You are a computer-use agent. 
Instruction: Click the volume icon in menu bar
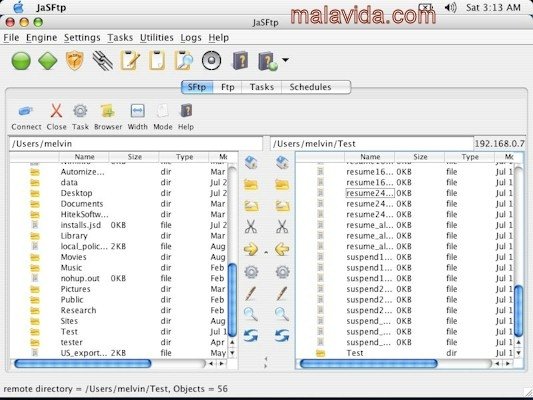450,7
